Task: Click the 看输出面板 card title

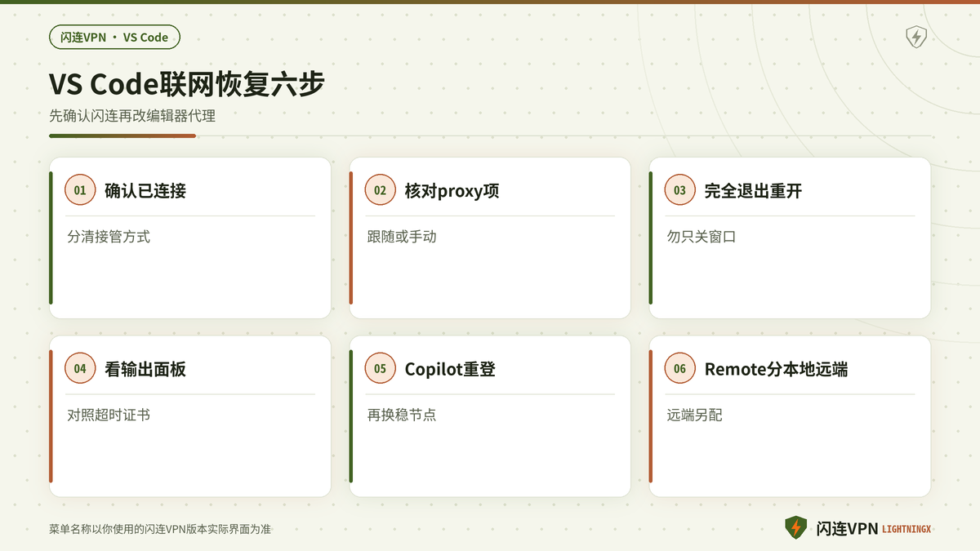Action: pos(145,370)
